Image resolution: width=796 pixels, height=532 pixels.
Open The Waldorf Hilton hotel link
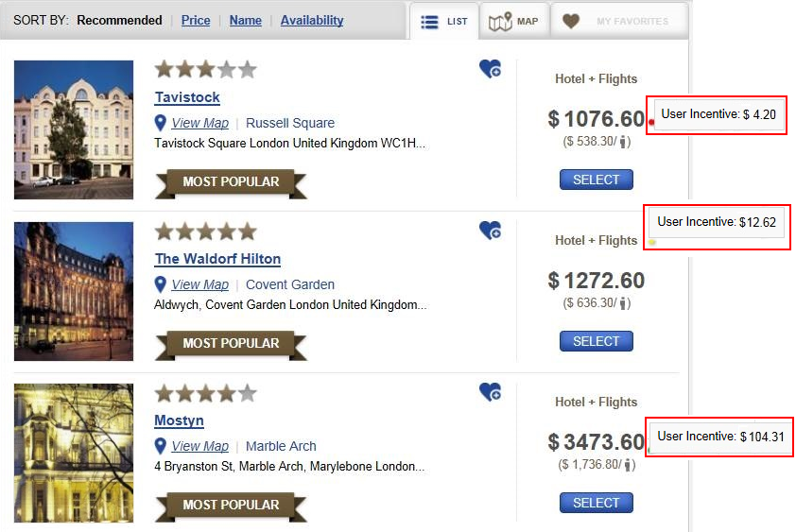tap(217, 258)
